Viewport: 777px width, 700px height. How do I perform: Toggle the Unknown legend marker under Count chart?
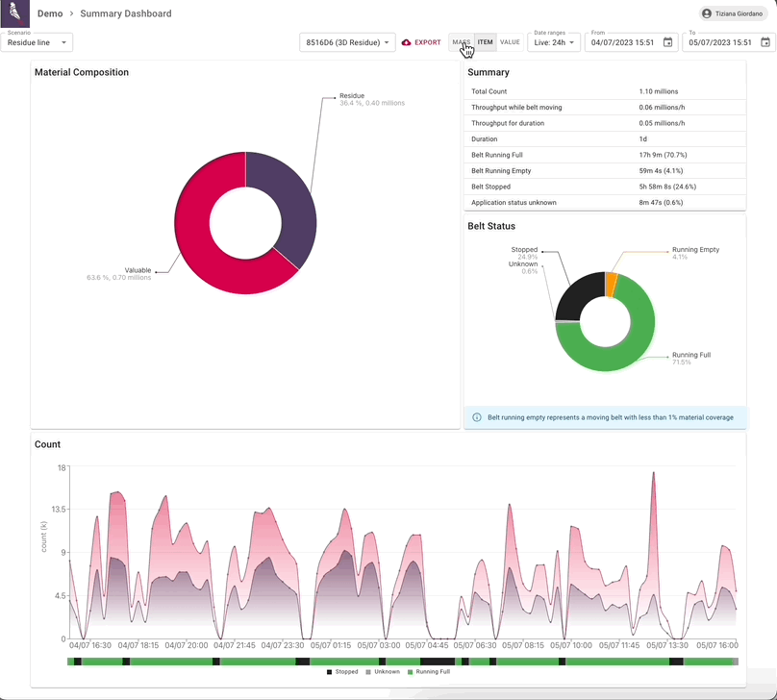[x=369, y=671]
